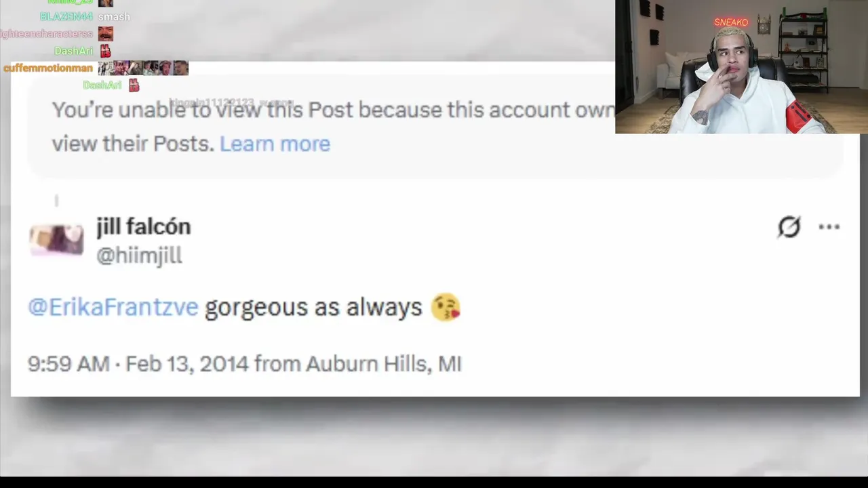Click the streamer webcam overlay
This screenshot has height=488, width=868.
(x=741, y=66)
